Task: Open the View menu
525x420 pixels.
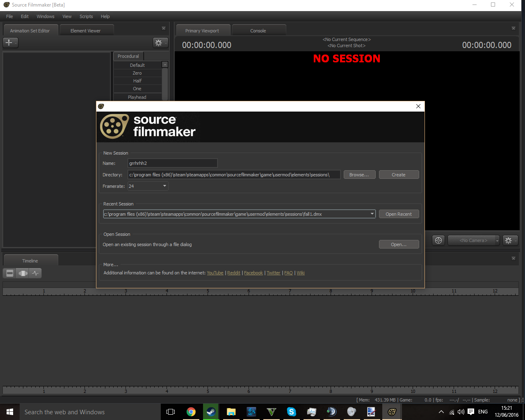Action: pos(67,16)
